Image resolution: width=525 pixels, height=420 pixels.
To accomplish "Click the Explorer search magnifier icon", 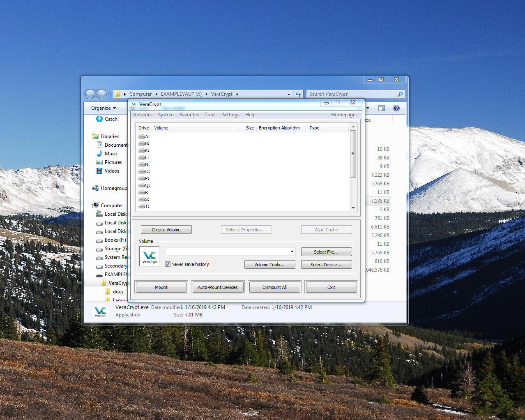I will point(400,94).
